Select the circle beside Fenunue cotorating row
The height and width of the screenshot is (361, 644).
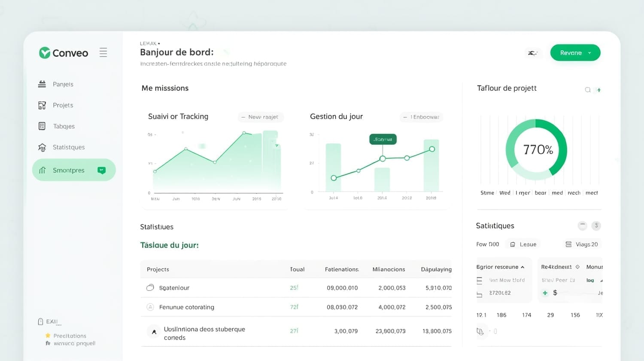[150, 307]
